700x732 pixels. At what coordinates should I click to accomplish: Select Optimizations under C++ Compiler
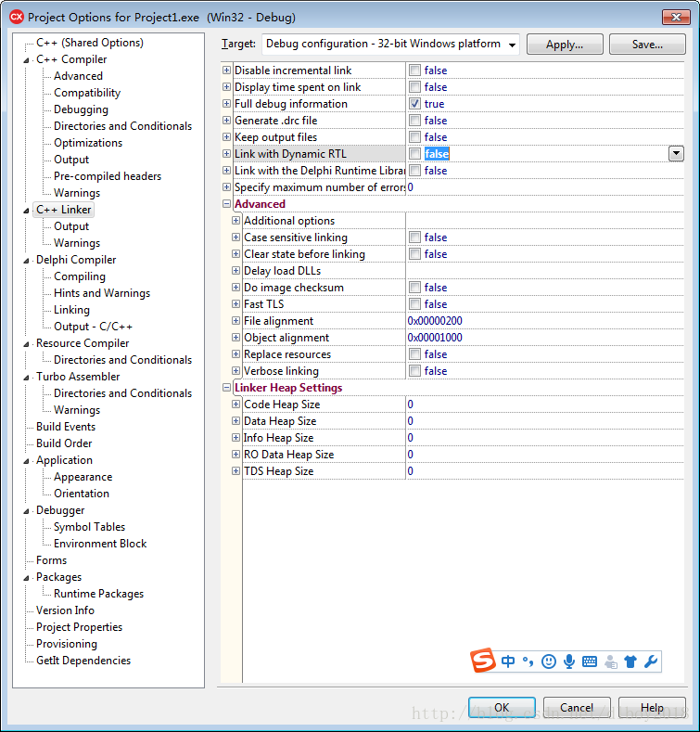tap(88, 143)
